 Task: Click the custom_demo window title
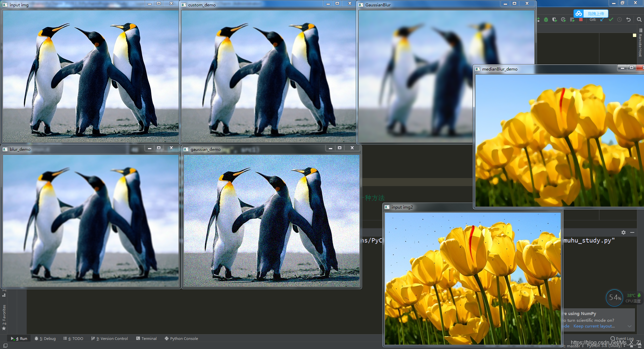click(x=202, y=5)
